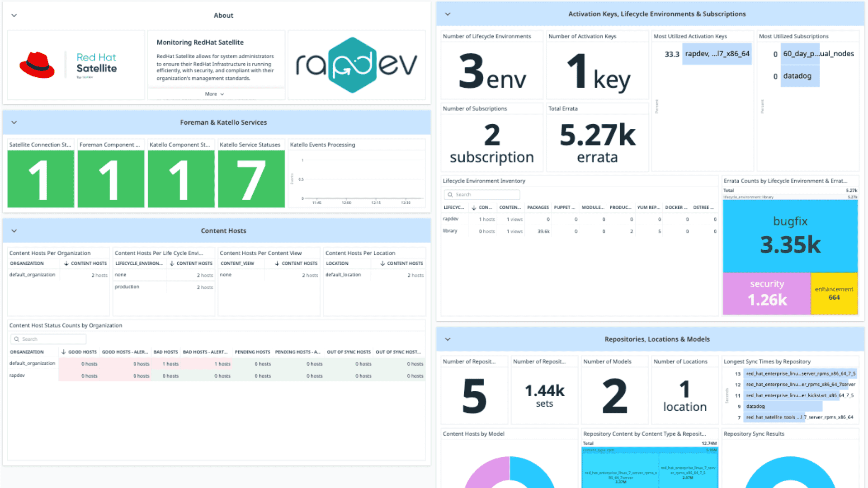
Task: Click the 1.44k sets value
Action: pos(544,396)
